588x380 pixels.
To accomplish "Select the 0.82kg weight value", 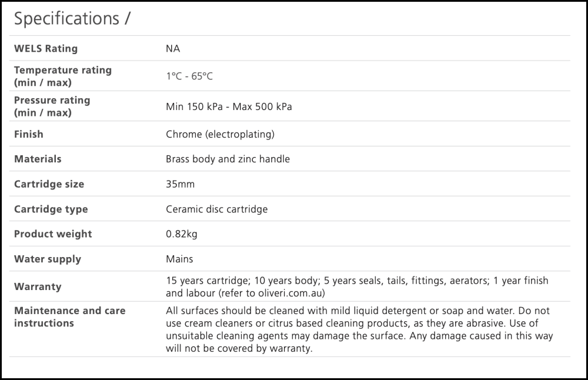I will [182, 234].
